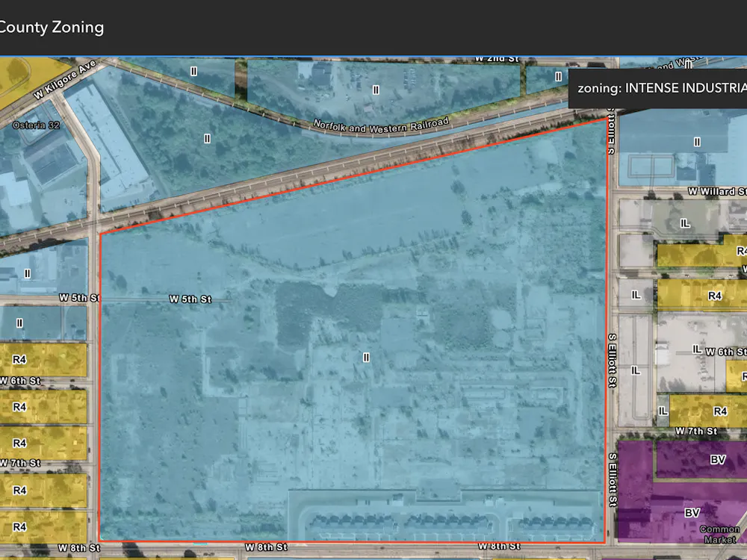Select the IL label just below W Willard St

pos(684,223)
